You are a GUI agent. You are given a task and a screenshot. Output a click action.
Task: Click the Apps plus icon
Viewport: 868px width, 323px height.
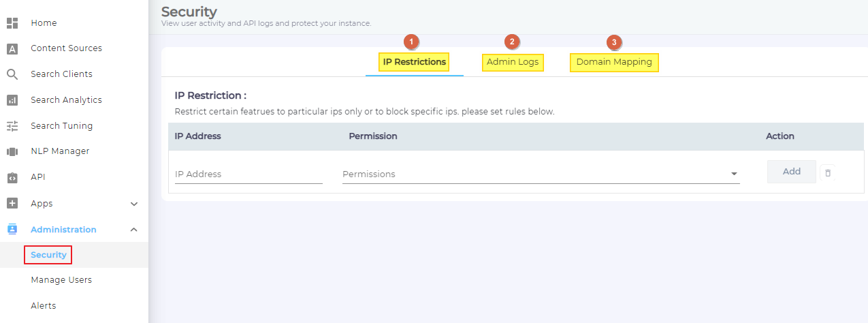pos(12,203)
